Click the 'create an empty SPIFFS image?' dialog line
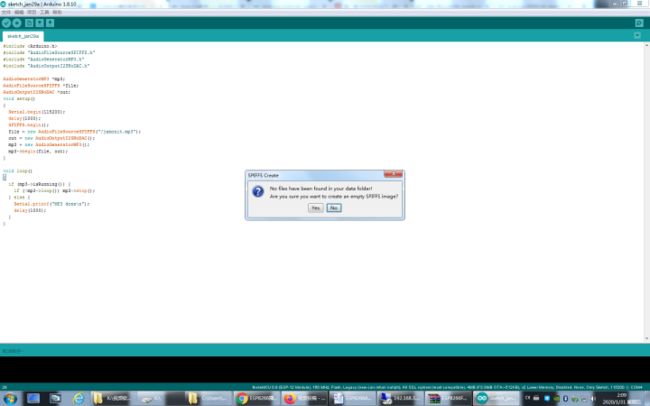This screenshot has height=406, width=650. pos(334,196)
